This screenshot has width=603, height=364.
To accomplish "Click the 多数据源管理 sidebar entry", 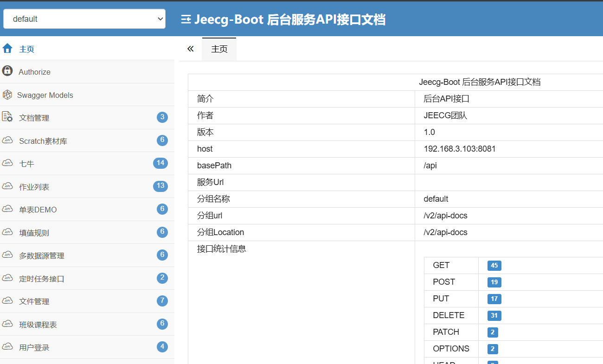I will pyautogui.click(x=42, y=255).
